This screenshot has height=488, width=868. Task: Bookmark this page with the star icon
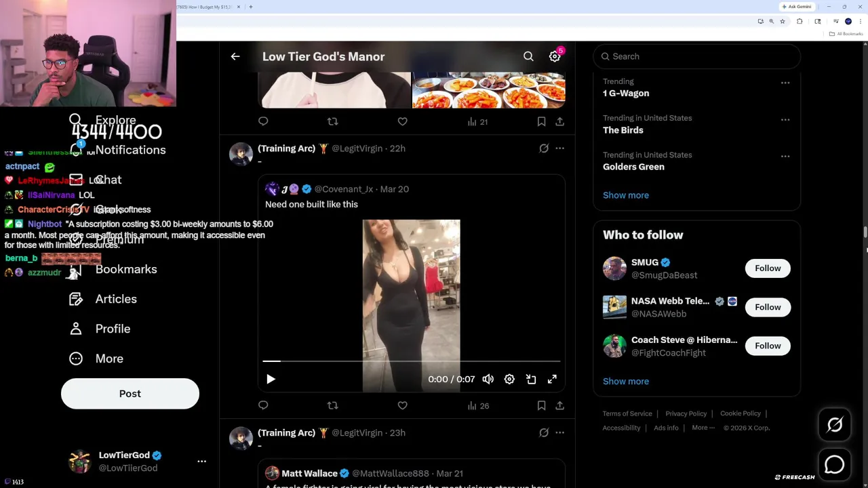[x=782, y=22]
